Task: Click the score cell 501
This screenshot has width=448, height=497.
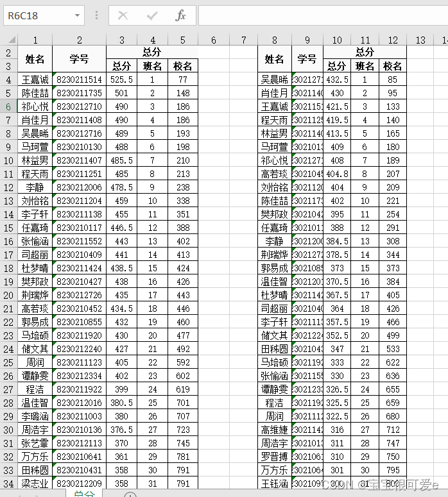Action: 121,93
